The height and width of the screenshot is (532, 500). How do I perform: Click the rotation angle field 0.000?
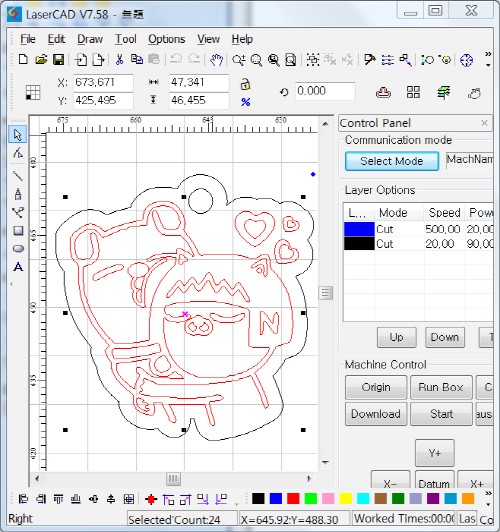325,91
